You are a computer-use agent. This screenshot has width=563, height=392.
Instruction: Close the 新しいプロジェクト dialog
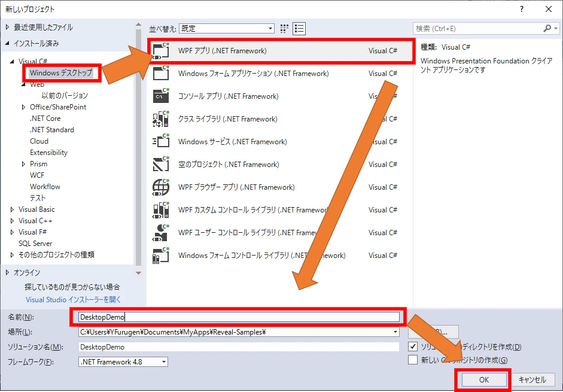pos(549,10)
